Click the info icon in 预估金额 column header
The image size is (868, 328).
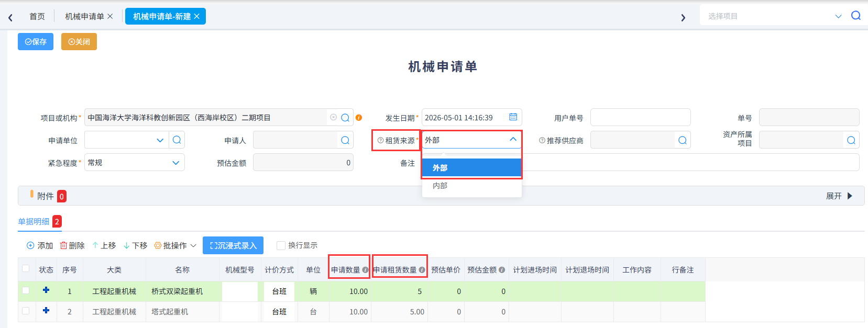(x=502, y=270)
